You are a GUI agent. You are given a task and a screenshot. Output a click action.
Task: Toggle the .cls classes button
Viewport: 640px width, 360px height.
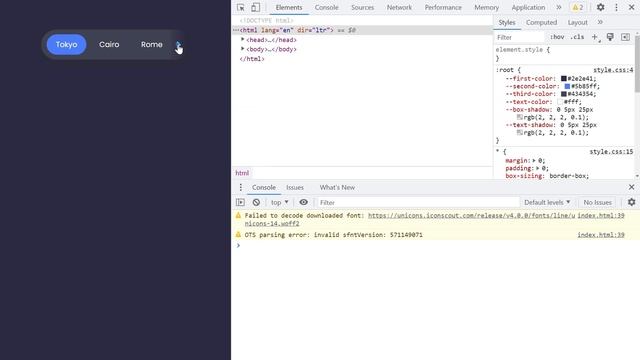point(577,37)
